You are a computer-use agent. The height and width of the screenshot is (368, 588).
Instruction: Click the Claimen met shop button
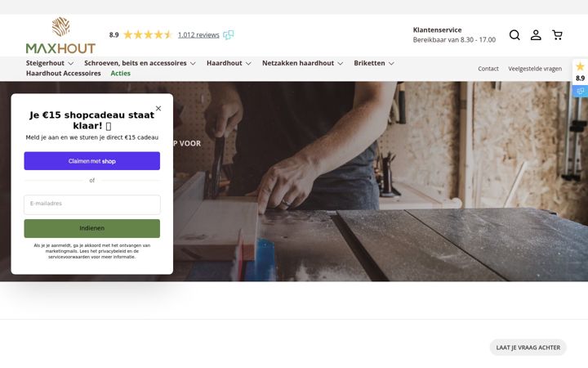pos(91,161)
